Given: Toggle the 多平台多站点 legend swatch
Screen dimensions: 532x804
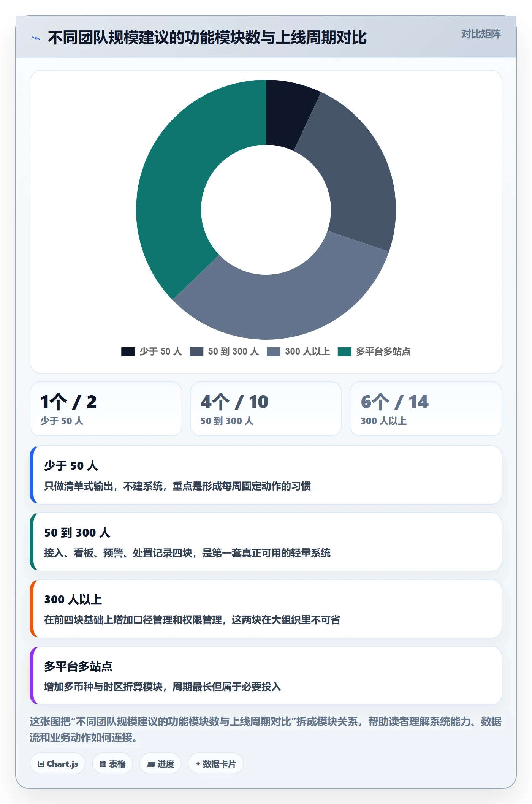Looking at the screenshot, I should click(x=344, y=352).
